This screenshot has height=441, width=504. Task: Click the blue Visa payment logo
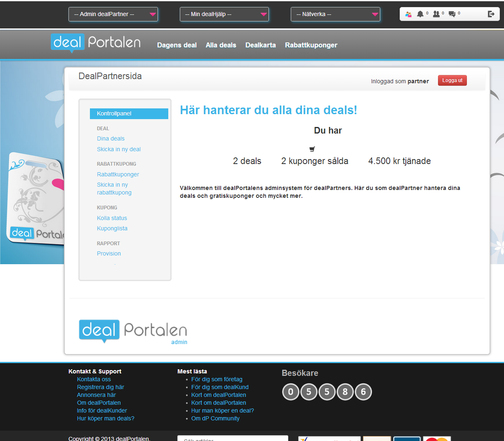(406, 439)
